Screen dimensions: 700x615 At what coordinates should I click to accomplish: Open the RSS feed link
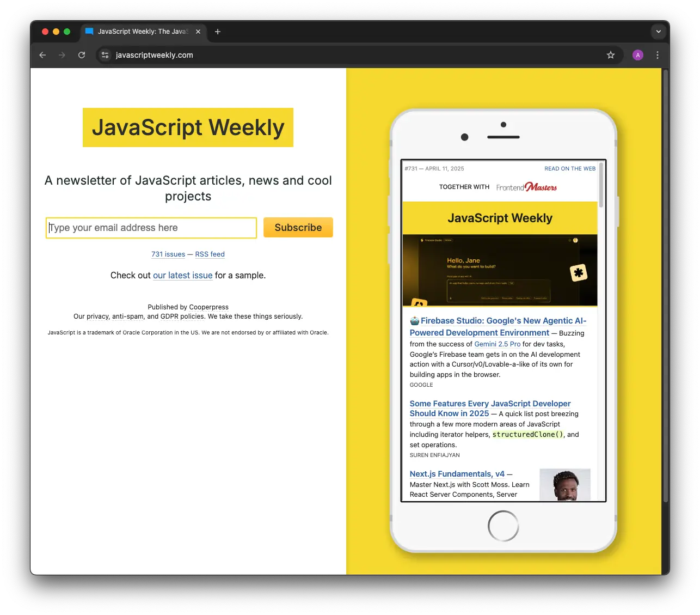pos(210,254)
